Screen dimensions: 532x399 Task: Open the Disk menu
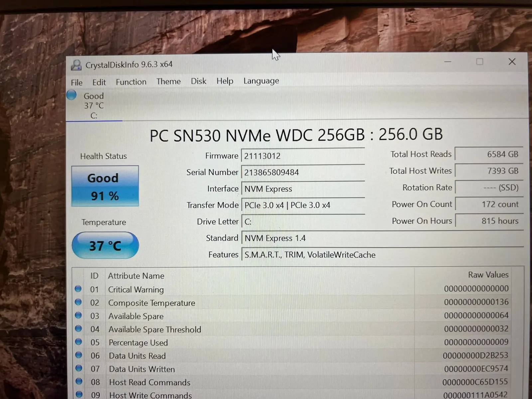[199, 81]
